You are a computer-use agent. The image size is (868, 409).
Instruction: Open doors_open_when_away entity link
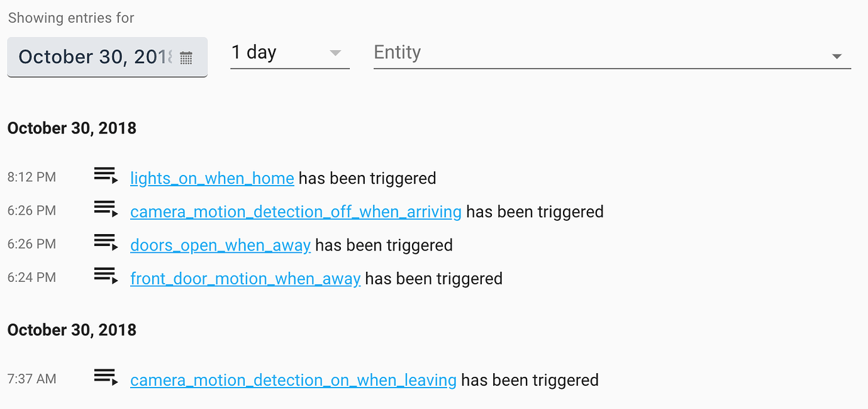click(220, 245)
